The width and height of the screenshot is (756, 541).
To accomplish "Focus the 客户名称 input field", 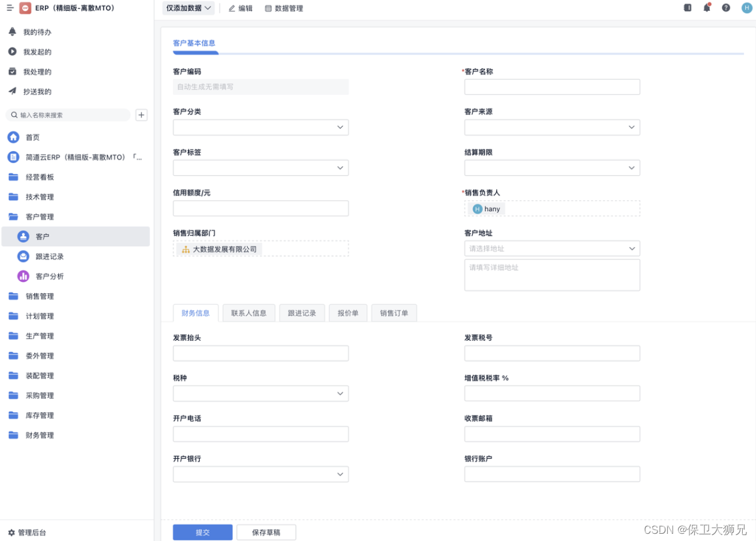I will click(x=552, y=87).
